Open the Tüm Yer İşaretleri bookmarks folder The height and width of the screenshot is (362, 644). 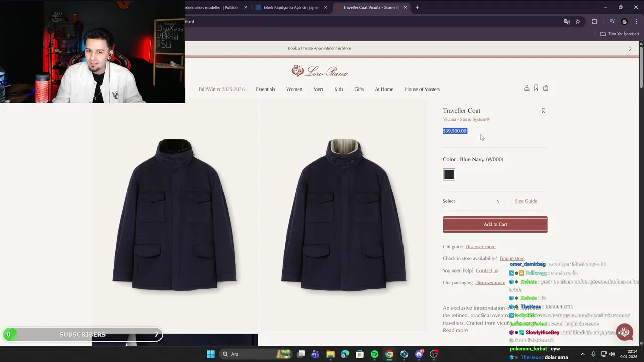coord(619,34)
